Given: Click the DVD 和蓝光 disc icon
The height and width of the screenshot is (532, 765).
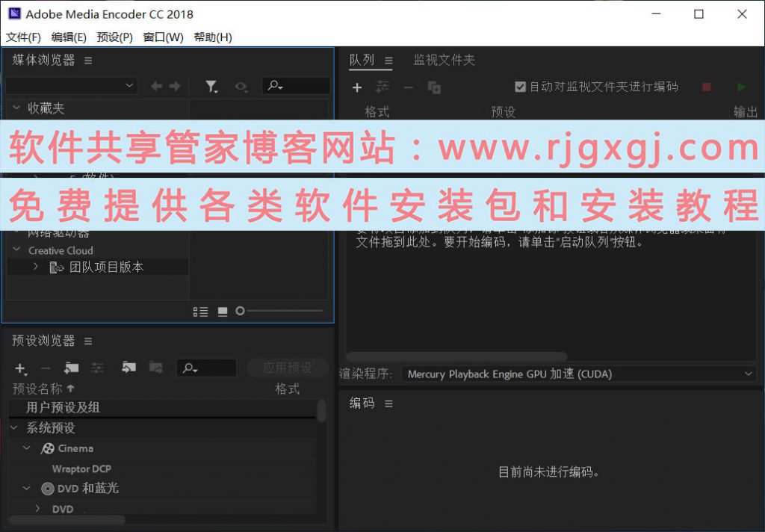Looking at the screenshot, I should pyautogui.click(x=47, y=489).
